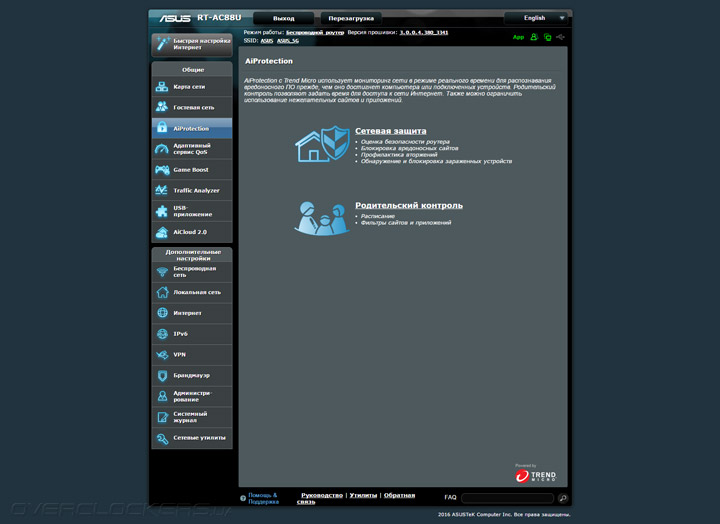Click the USB application puzzle icon

[x=162, y=211]
